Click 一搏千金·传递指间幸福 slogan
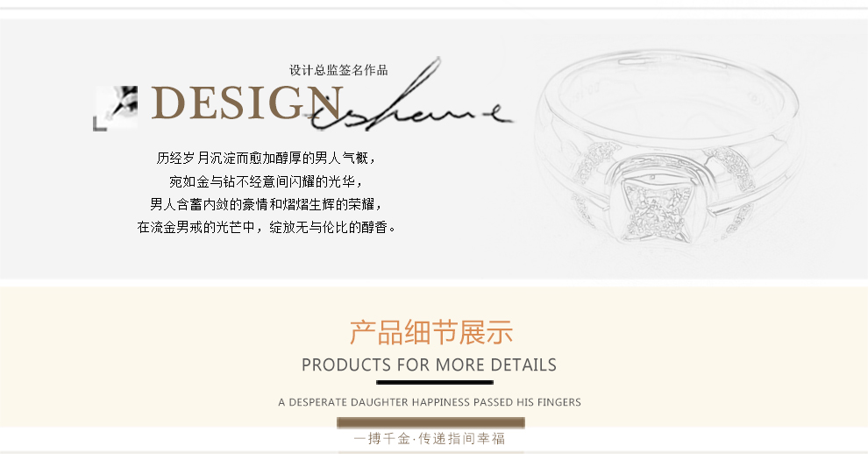 (430, 439)
